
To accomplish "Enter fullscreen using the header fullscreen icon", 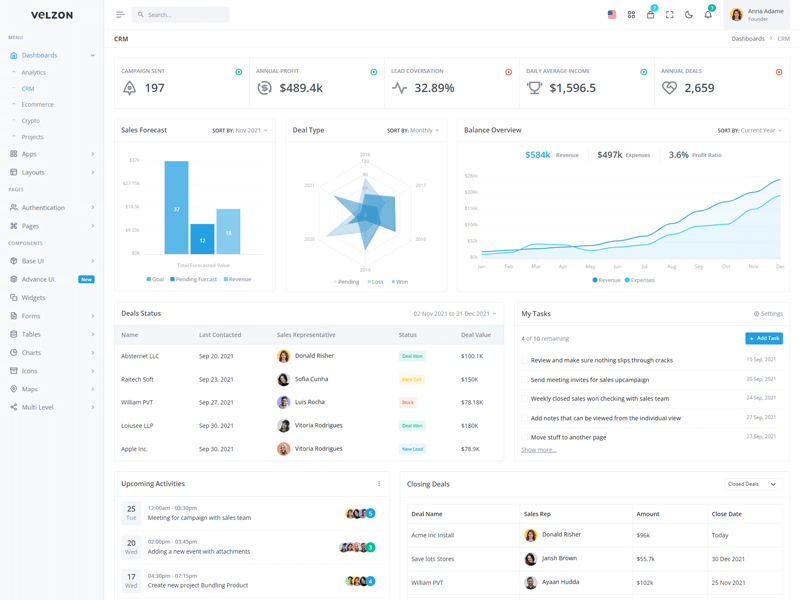I will (669, 14).
